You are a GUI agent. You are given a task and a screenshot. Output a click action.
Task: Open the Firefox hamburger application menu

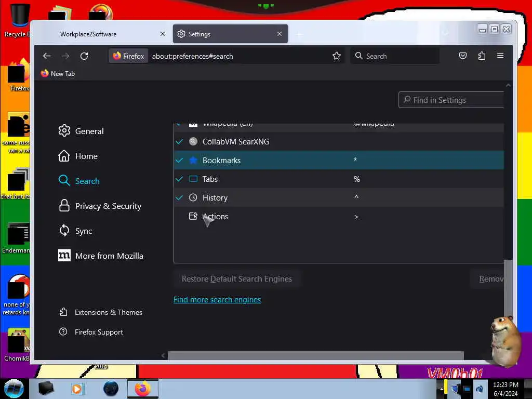coord(500,56)
